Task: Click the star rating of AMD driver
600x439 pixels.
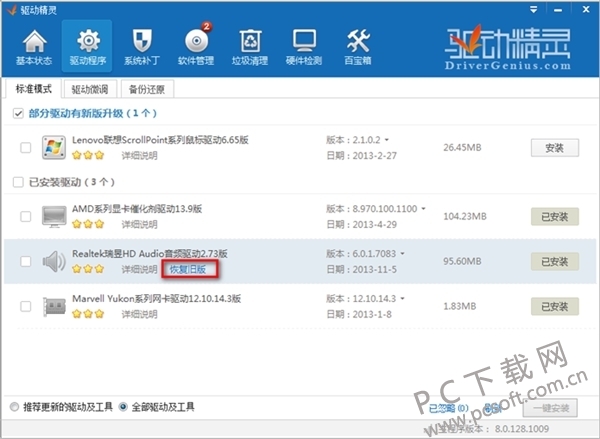Action: [88, 224]
